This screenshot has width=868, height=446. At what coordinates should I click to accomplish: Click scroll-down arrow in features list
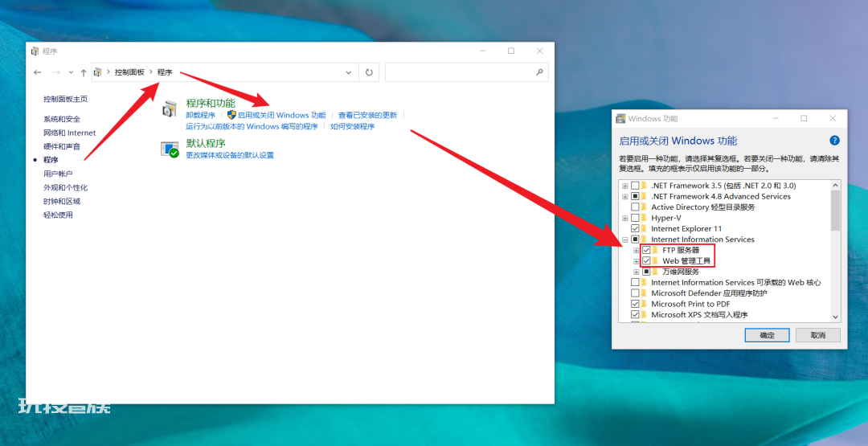(836, 317)
